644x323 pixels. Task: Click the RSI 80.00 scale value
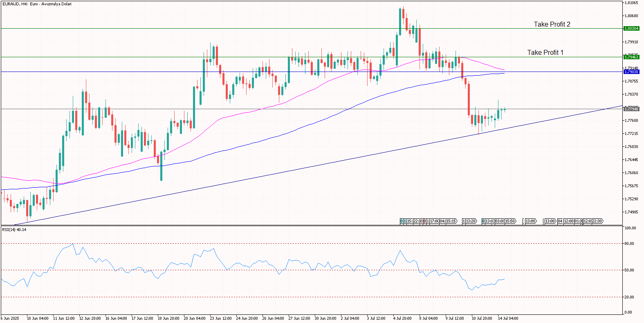630,244
